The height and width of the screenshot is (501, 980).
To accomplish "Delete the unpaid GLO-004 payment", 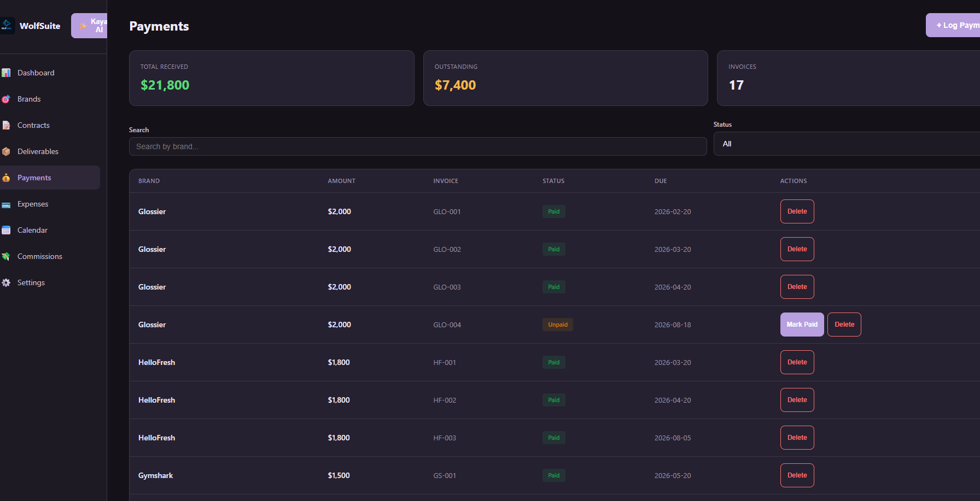I will [x=844, y=325].
